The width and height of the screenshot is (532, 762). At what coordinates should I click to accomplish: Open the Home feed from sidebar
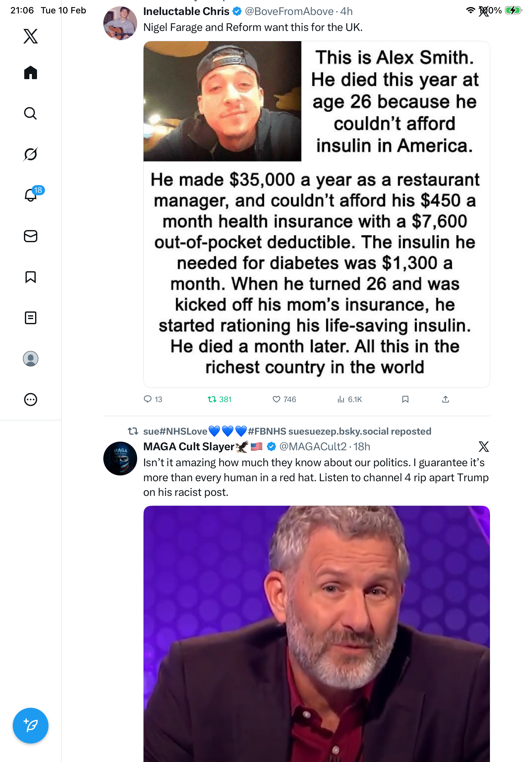[31, 72]
